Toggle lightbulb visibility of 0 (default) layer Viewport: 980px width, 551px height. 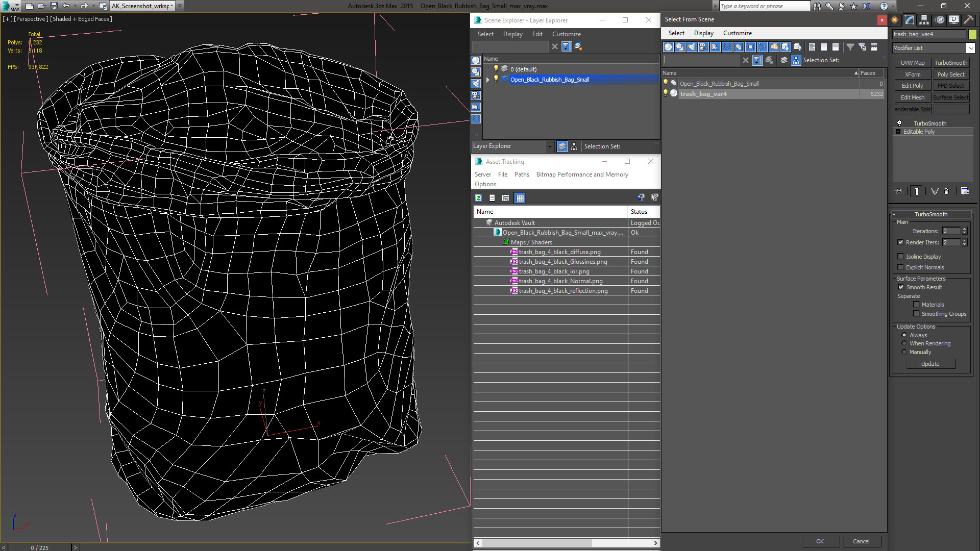tap(496, 69)
